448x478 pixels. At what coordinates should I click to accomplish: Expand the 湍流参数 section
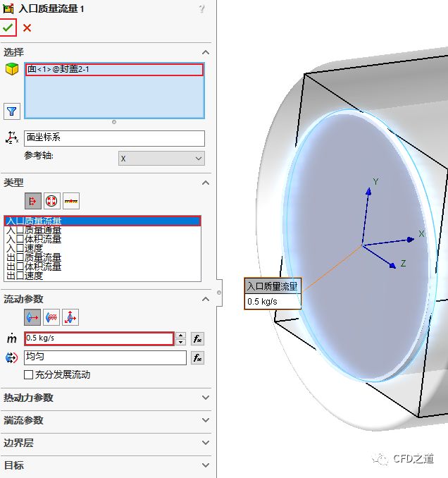pyautogui.click(x=206, y=420)
